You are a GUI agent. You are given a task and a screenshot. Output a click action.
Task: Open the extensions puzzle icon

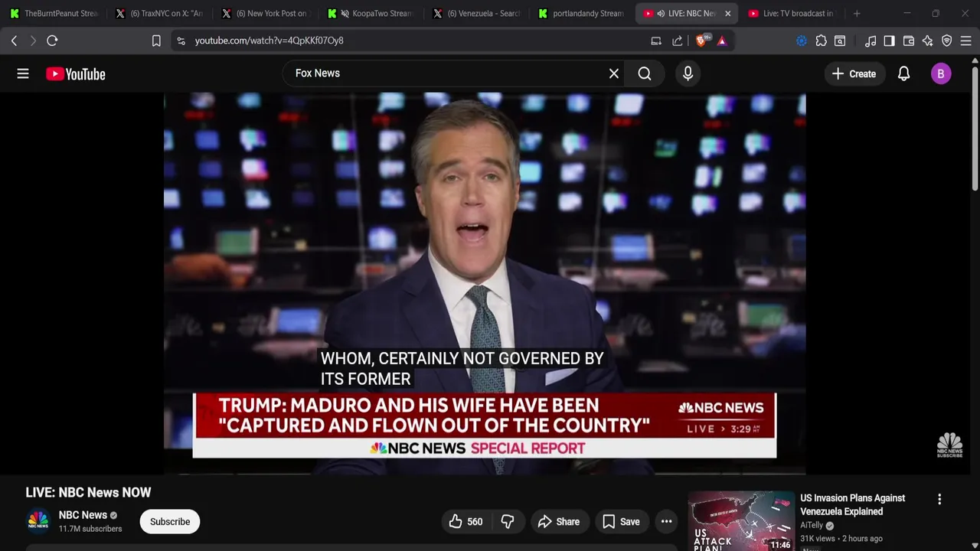pyautogui.click(x=821, y=41)
